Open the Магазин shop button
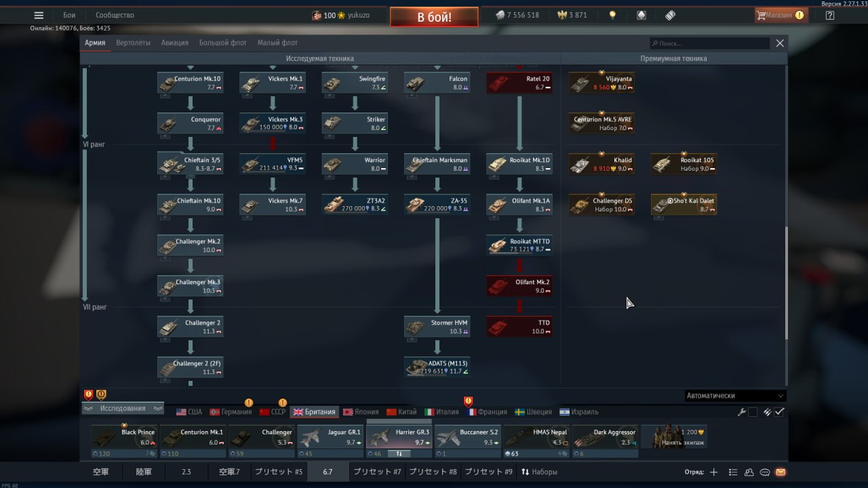This screenshot has height=488, width=868. [781, 15]
